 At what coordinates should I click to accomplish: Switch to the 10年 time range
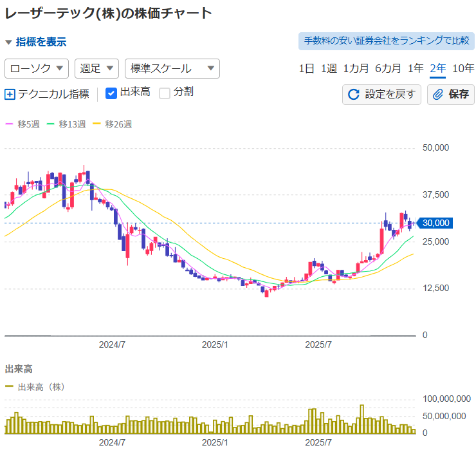[x=463, y=68]
